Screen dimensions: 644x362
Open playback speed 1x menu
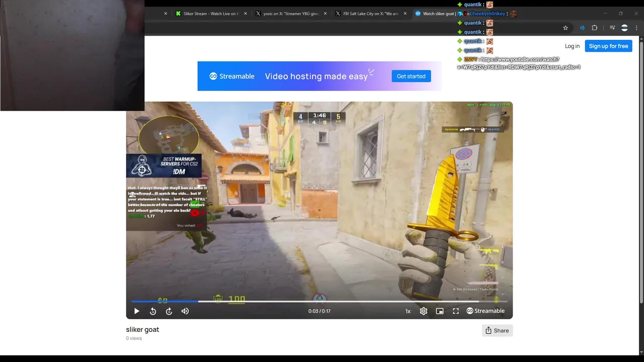pyautogui.click(x=408, y=311)
